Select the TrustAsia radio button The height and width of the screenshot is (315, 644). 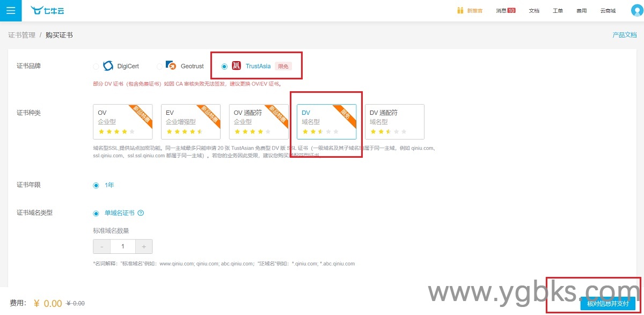[x=224, y=67]
